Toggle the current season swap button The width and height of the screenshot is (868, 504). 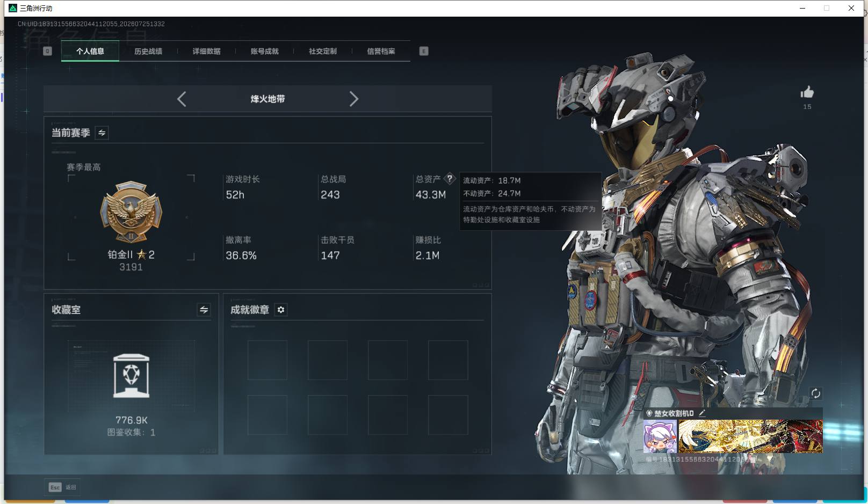[102, 133]
